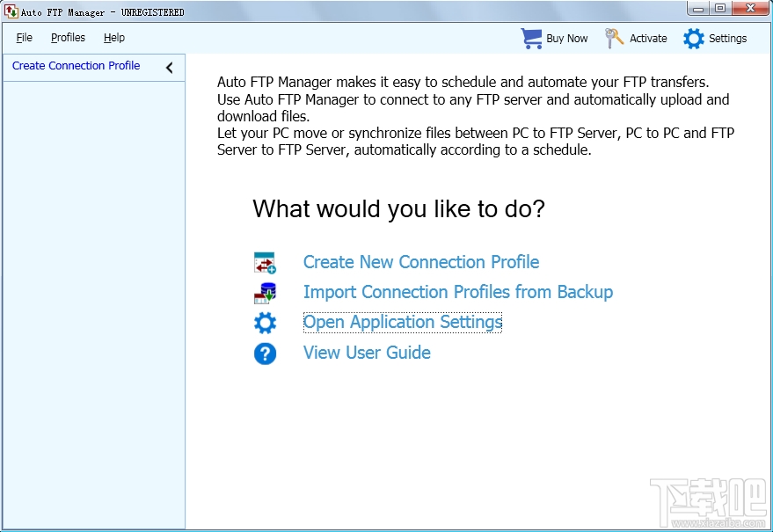Open Application Settings from the link
Viewport: 773px width, 532px height.
pyautogui.click(x=402, y=323)
